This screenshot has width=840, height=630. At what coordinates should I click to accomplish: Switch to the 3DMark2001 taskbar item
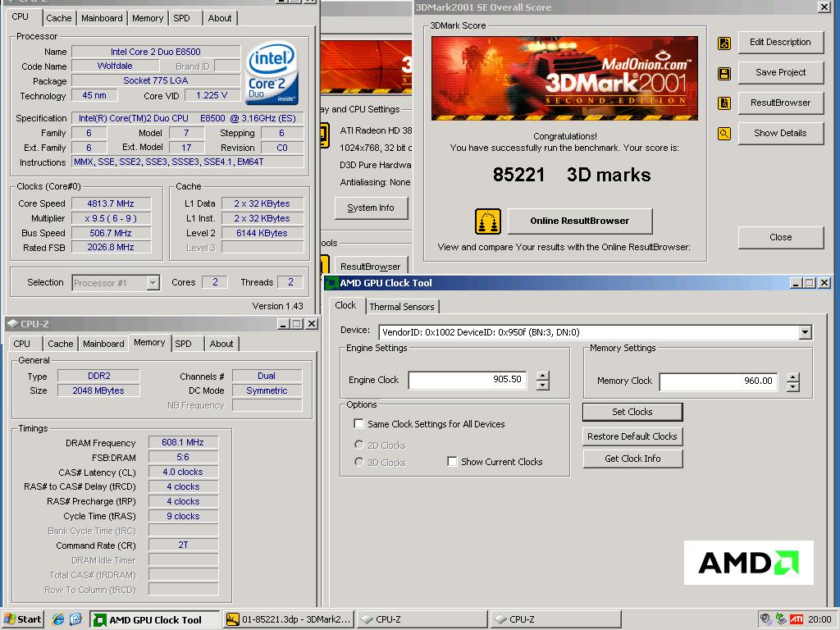coord(290,619)
